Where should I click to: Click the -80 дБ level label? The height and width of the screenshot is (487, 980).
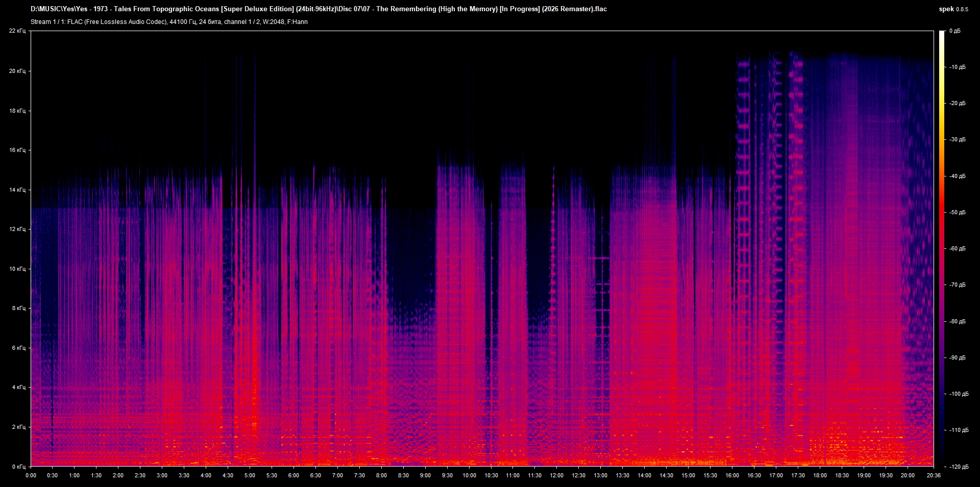[958, 322]
